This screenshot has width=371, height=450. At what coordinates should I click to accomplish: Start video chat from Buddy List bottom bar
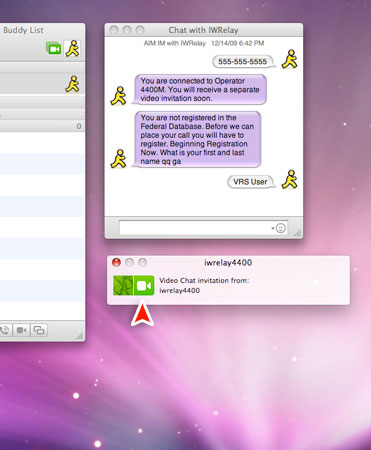(22, 330)
